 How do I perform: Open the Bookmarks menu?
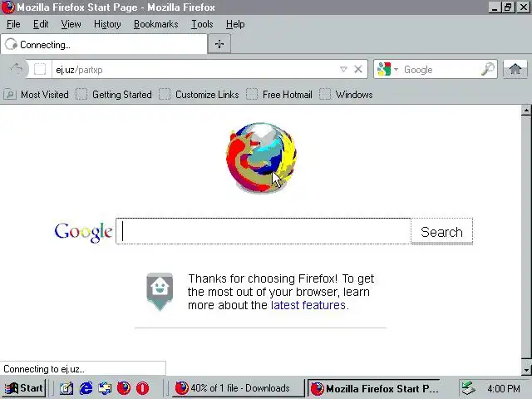click(155, 24)
